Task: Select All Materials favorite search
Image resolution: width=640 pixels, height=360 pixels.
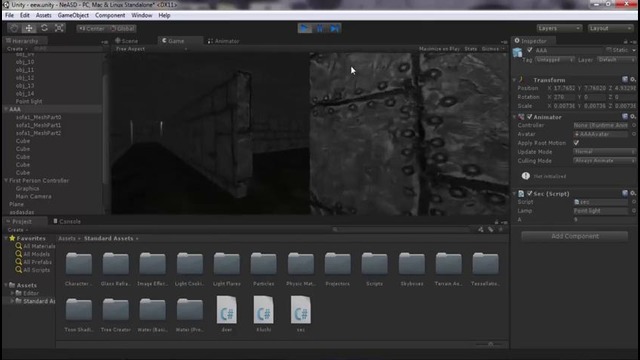Action: tap(35, 246)
